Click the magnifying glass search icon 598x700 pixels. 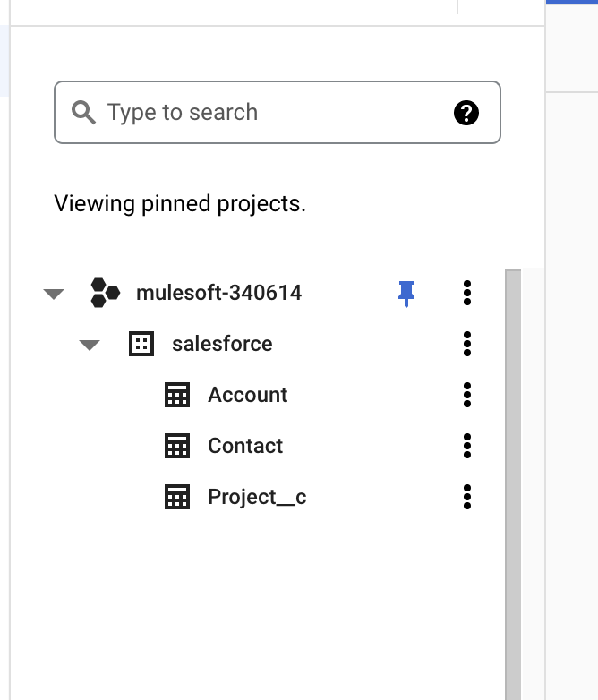(83, 113)
